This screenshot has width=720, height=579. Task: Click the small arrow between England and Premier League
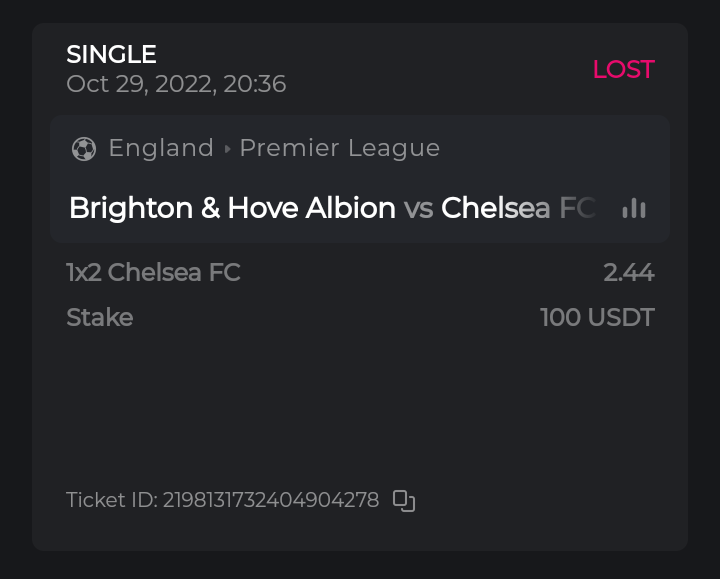(x=227, y=149)
